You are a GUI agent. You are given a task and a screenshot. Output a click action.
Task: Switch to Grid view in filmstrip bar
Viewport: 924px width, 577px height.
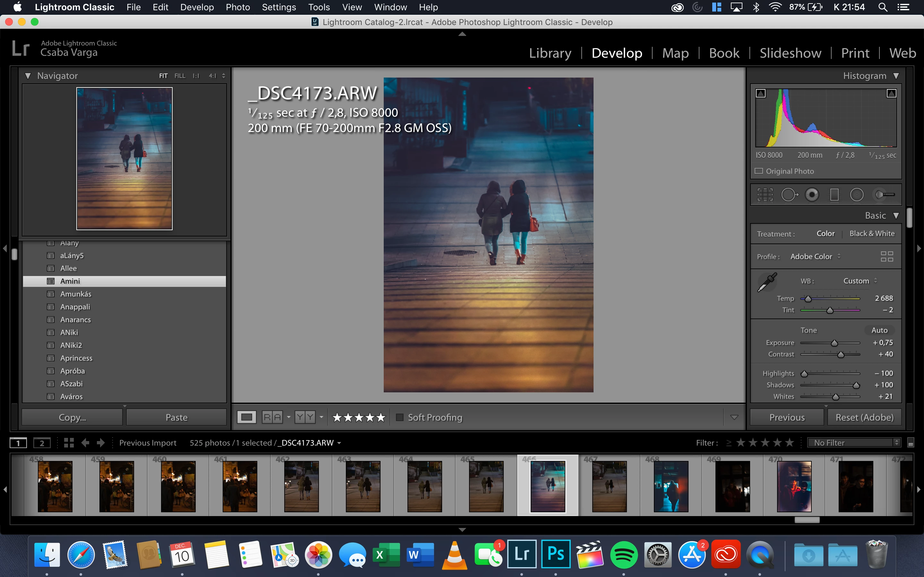coord(69,443)
